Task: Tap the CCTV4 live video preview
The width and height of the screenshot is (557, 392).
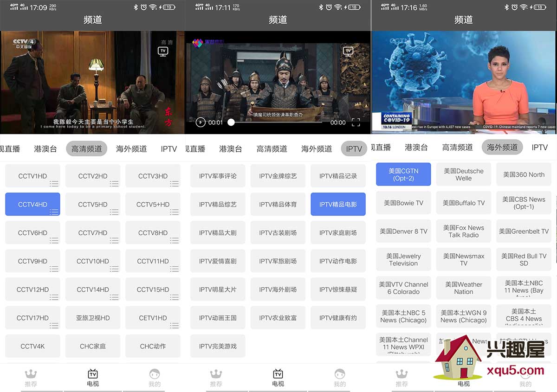Action: [x=92, y=83]
